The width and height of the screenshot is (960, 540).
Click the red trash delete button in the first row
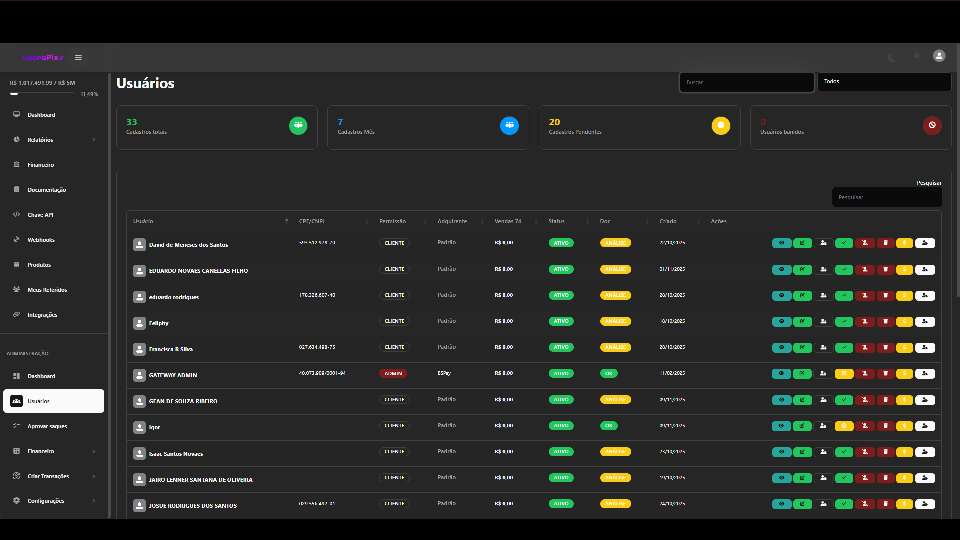(885, 243)
